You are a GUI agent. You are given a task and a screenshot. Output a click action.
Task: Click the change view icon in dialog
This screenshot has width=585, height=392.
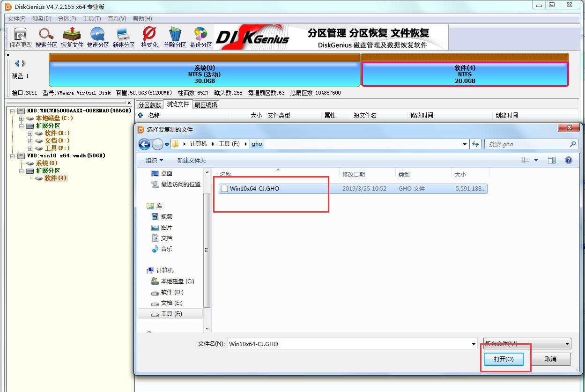click(x=526, y=160)
